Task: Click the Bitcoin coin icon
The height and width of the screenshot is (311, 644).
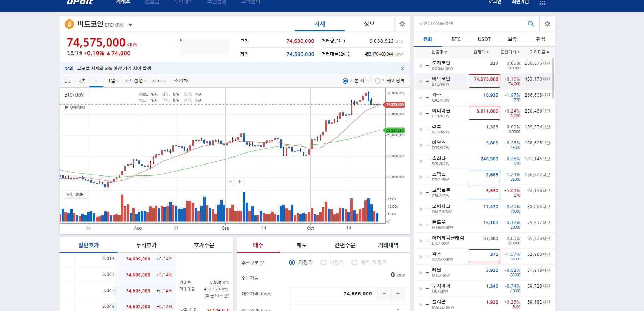Action: coord(69,24)
